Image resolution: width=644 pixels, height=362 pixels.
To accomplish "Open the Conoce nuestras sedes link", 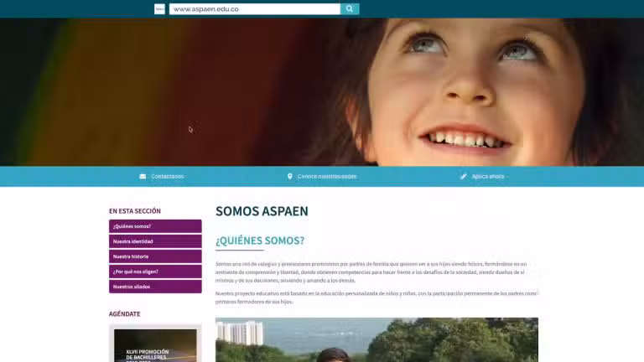I will [327, 177].
